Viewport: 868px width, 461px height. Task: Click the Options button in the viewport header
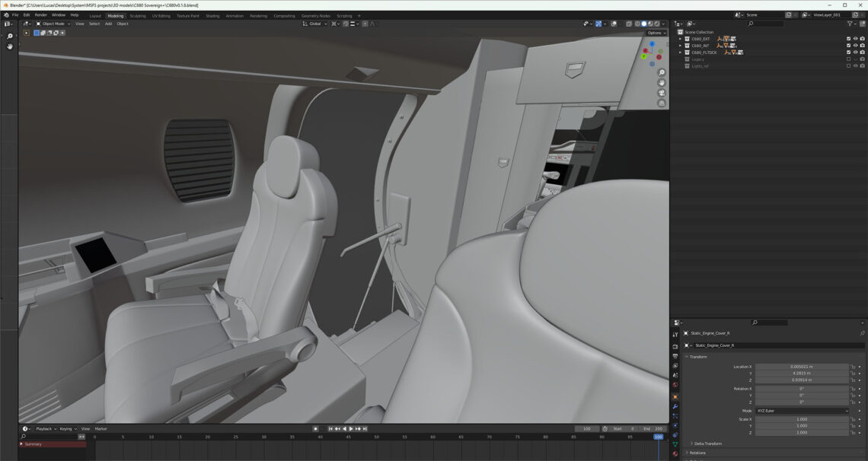(655, 33)
